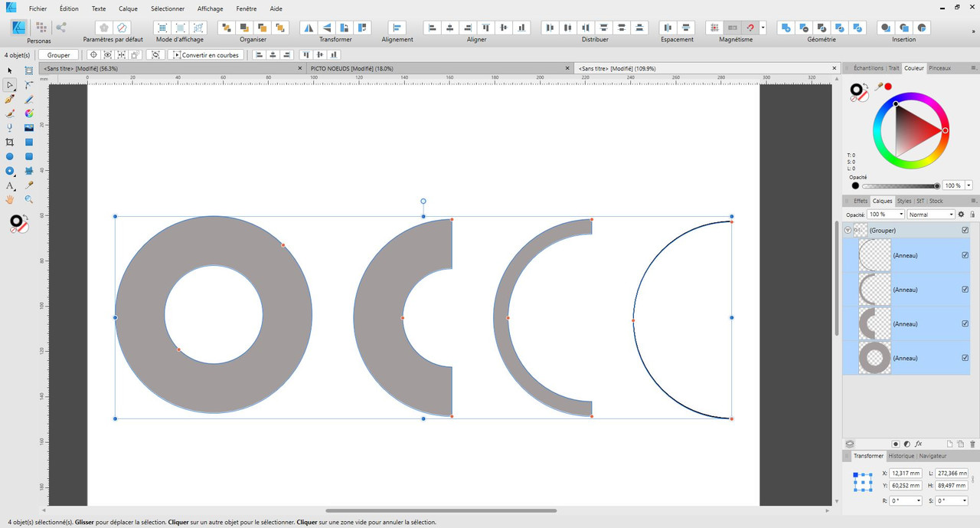
Task: Open the Navigateur panel tab
Action: click(x=933, y=456)
